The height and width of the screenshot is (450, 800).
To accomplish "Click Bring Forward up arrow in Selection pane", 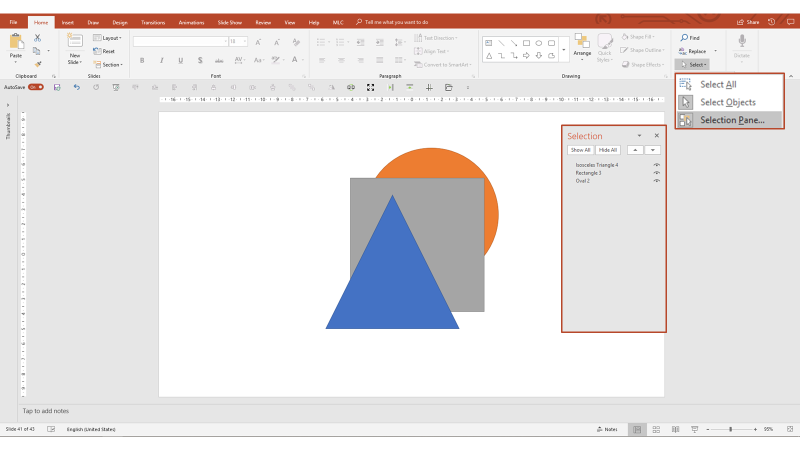I will pyautogui.click(x=635, y=150).
